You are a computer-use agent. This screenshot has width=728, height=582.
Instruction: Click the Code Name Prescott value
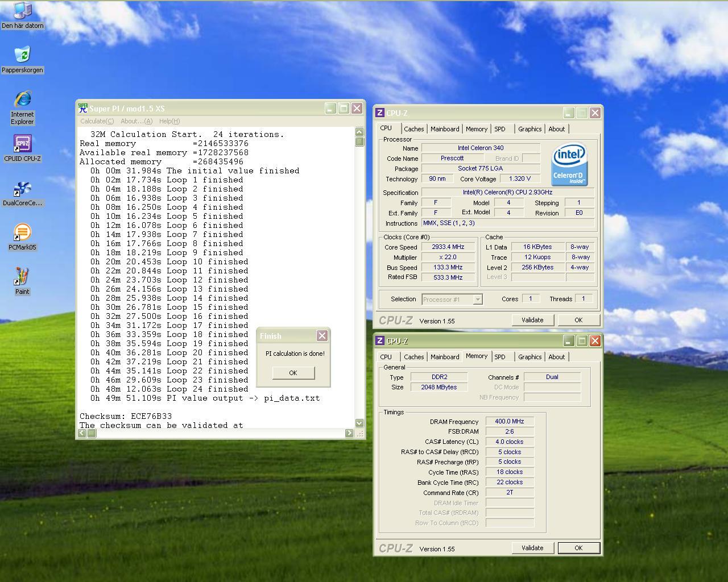452,158
